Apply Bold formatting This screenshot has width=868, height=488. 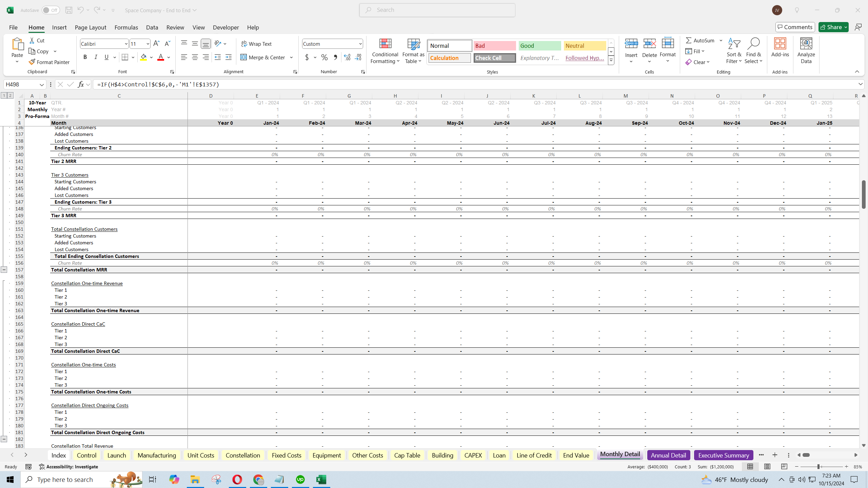pyautogui.click(x=85, y=57)
